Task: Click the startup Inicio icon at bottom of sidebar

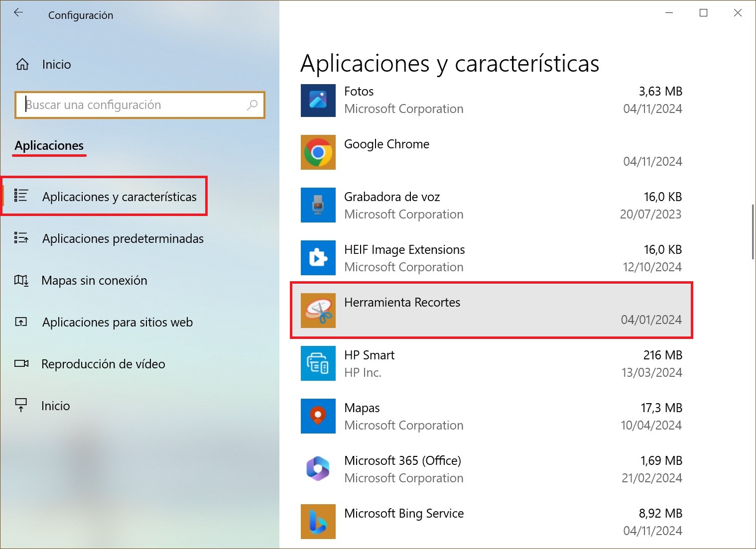Action: pos(21,405)
